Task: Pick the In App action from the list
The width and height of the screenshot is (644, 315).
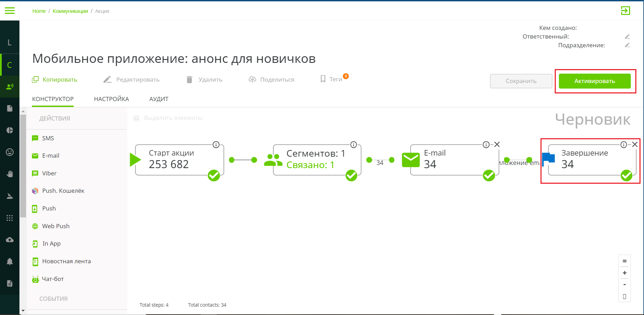Action: coord(51,243)
